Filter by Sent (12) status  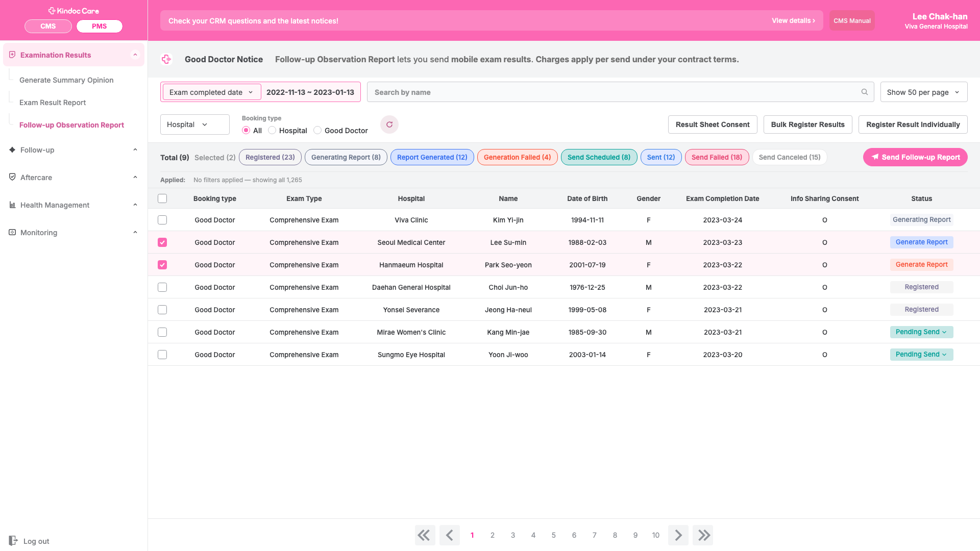pyautogui.click(x=661, y=157)
